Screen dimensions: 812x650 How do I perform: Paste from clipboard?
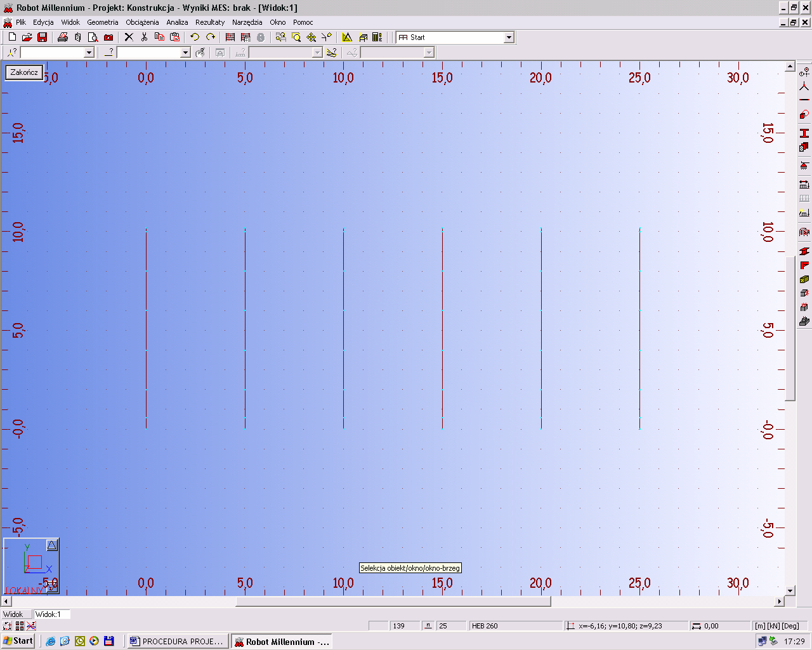click(x=174, y=37)
